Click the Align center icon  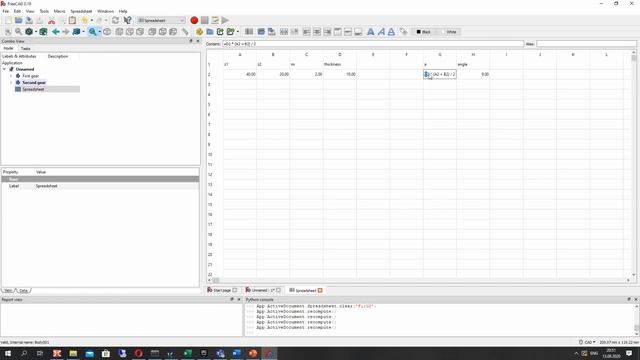(317, 32)
